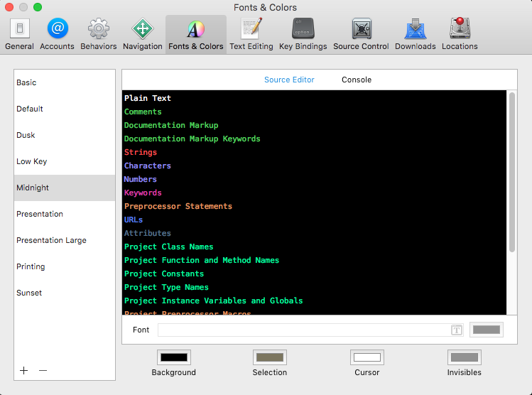The height and width of the screenshot is (395, 532).
Task: Open the Invisibles color well
Action: pos(464,357)
